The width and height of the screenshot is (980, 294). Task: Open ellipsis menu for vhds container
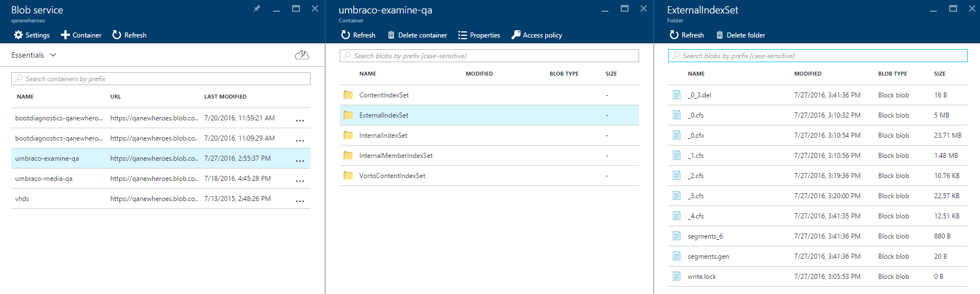coord(300,200)
